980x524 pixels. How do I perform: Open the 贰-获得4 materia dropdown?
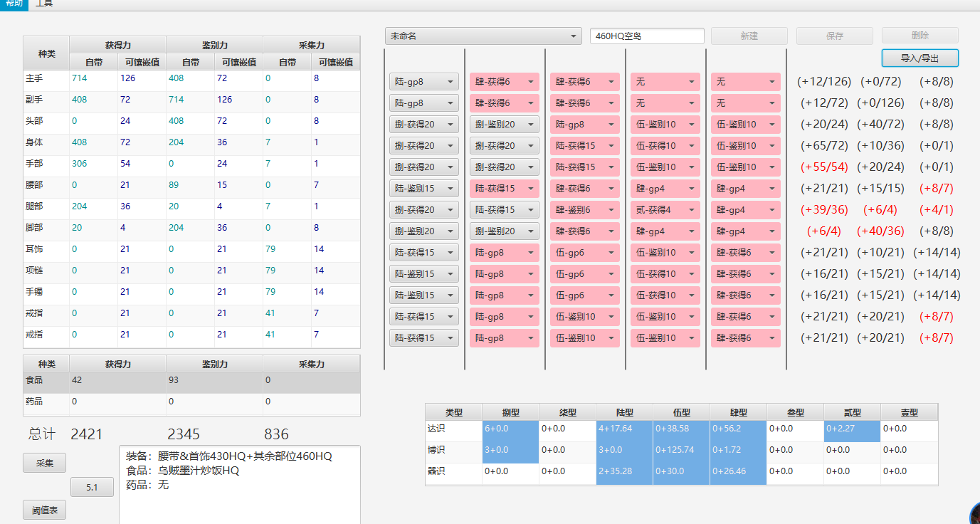(x=665, y=210)
